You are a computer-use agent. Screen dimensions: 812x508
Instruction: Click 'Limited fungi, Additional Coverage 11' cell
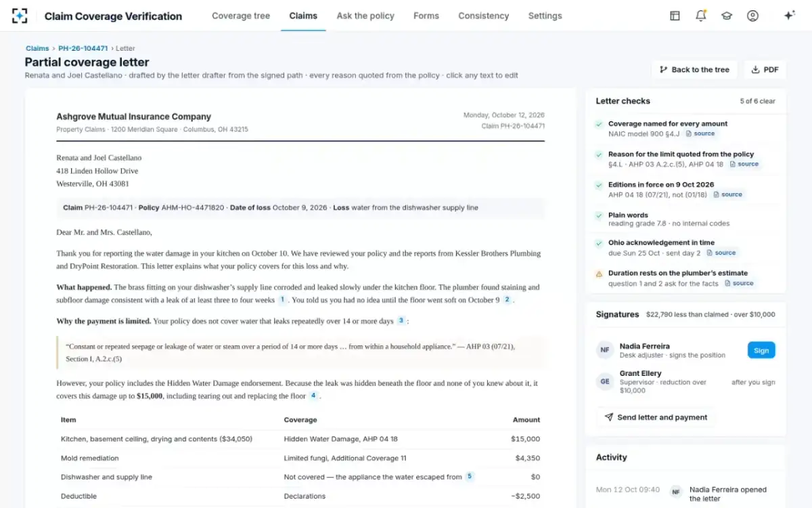[x=345, y=458]
